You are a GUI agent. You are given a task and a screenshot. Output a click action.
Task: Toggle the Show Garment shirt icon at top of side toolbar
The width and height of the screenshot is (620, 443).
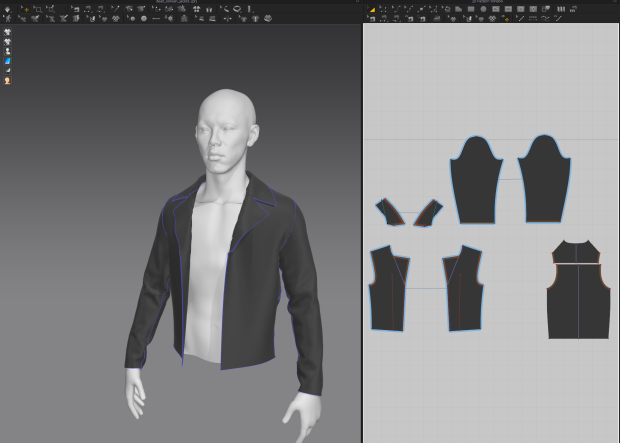[x=8, y=32]
